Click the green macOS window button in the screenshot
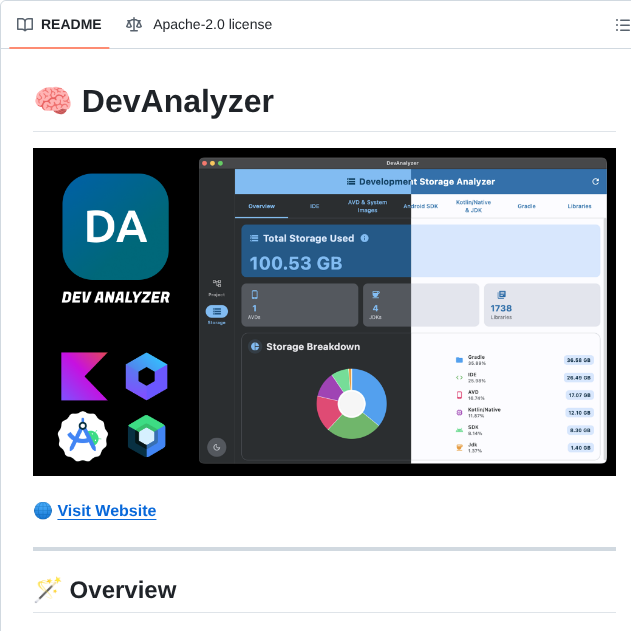The width and height of the screenshot is (631, 631). [x=221, y=163]
